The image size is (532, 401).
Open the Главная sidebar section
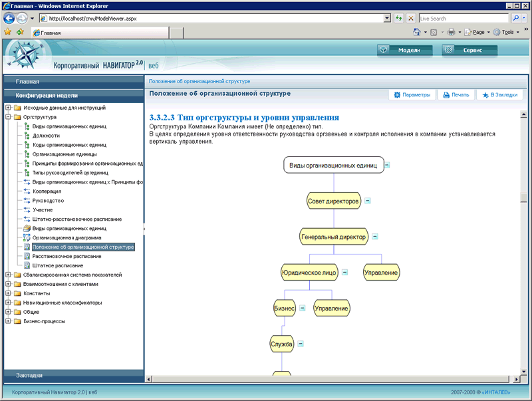74,82
